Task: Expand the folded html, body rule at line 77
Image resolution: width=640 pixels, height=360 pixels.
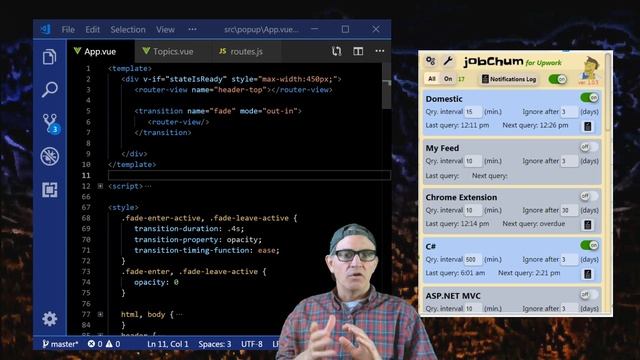Action: click(100, 314)
